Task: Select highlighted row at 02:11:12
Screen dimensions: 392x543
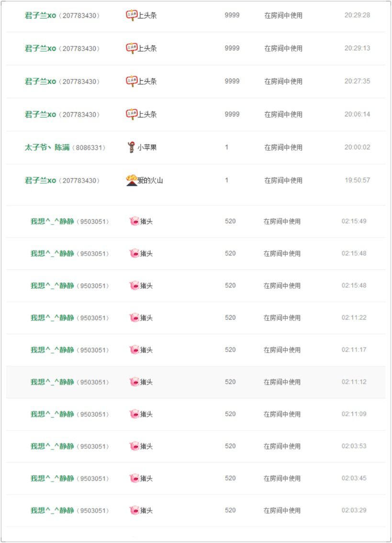Action: coord(196,382)
